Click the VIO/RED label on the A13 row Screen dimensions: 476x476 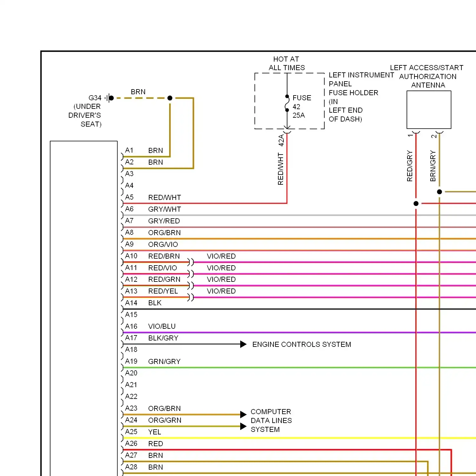pyautogui.click(x=221, y=291)
